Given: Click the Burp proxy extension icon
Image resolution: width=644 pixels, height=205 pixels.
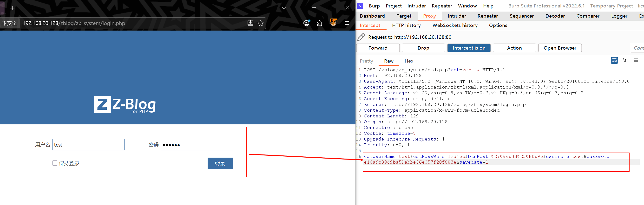Looking at the screenshot, I should point(334,22).
